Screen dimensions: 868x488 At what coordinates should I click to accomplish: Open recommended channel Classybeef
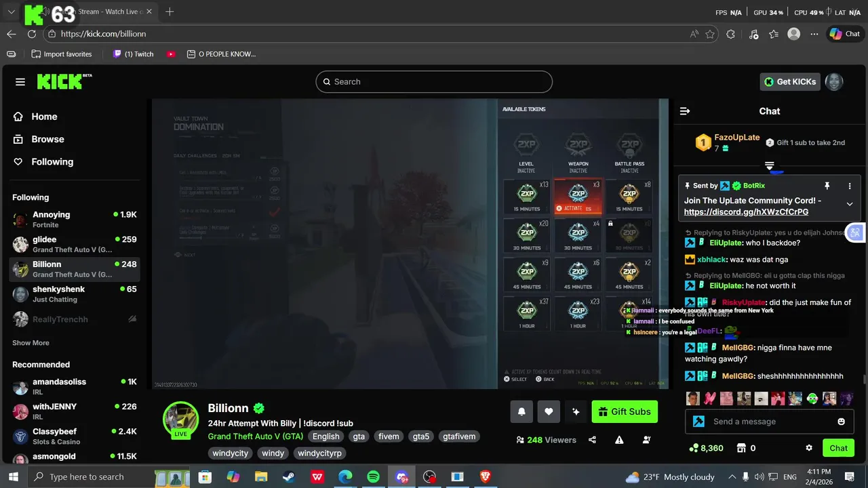75,436
